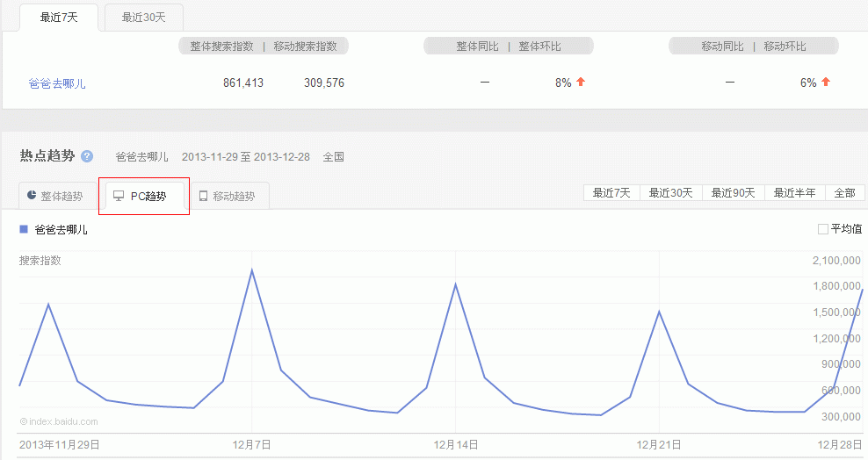Image resolution: width=868 pixels, height=460 pixels.
Task: Click the 300,000 y-axis value
Action: [840, 416]
